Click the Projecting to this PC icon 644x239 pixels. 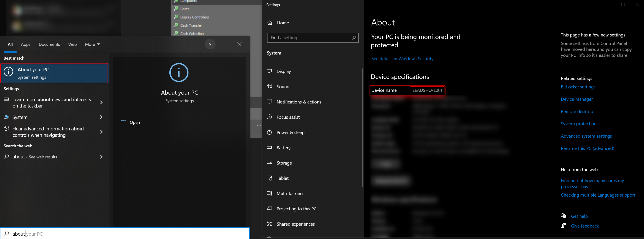click(x=269, y=208)
